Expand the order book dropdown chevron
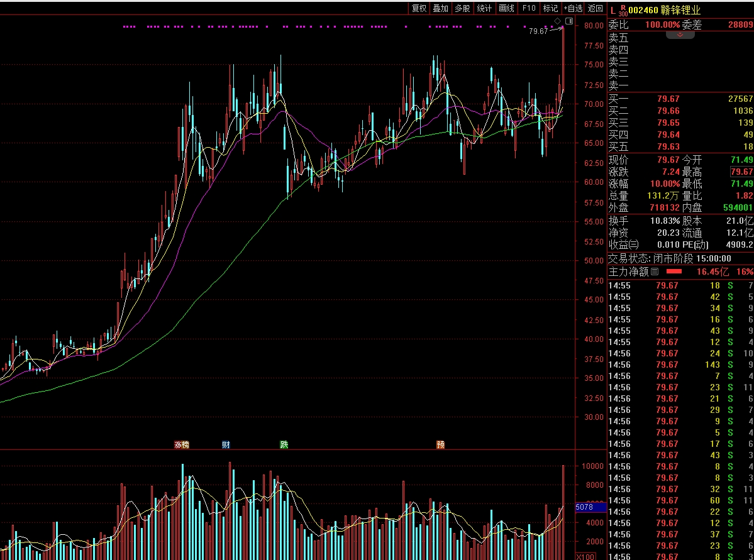 click(680, 35)
